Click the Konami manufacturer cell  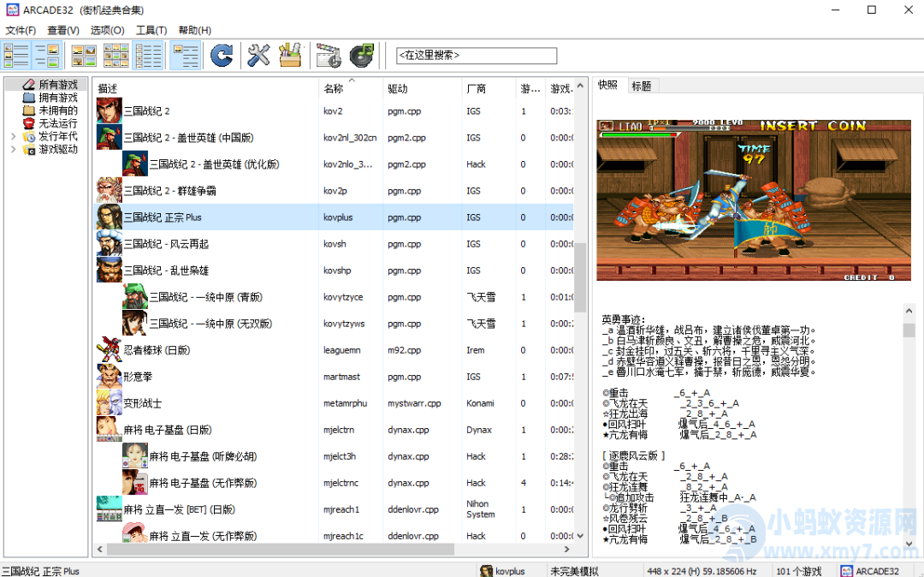point(480,403)
